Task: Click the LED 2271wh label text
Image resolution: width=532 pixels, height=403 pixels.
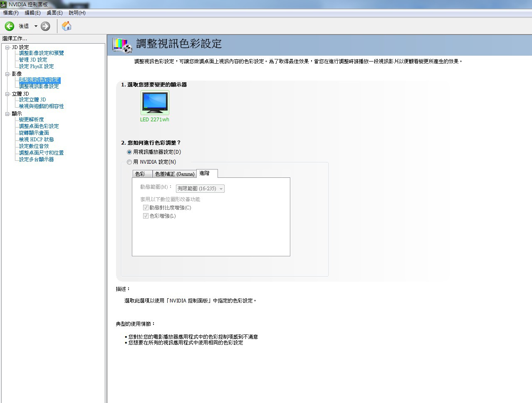Action: click(x=155, y=120)
